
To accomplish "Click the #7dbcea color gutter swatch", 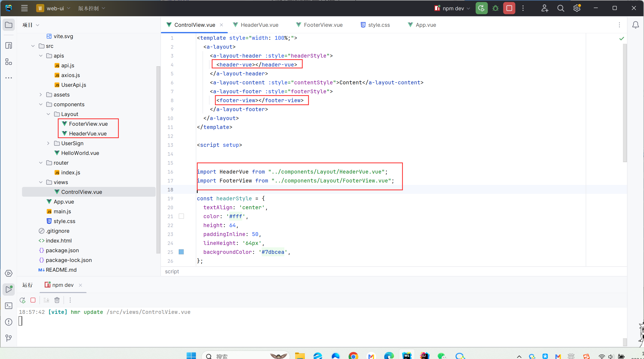I will point(181,252).
